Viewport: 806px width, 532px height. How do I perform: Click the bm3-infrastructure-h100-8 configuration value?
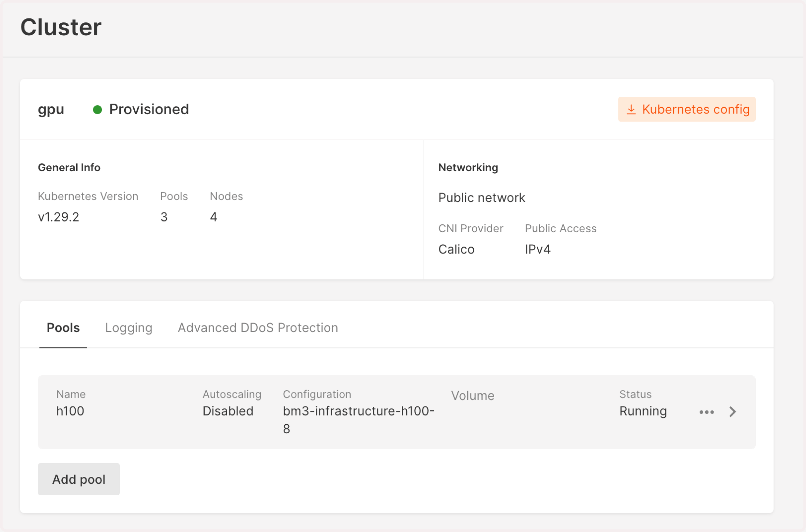coord(359,420)
